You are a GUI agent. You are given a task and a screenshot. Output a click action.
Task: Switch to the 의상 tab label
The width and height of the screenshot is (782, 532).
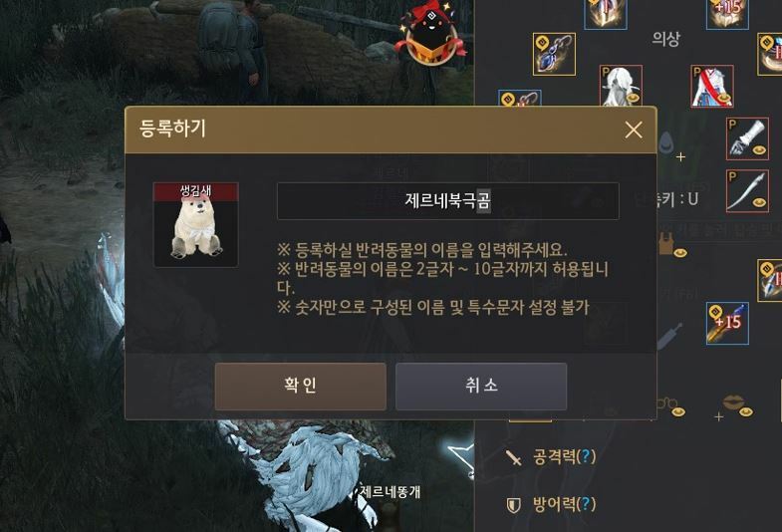tap(665, 39)
